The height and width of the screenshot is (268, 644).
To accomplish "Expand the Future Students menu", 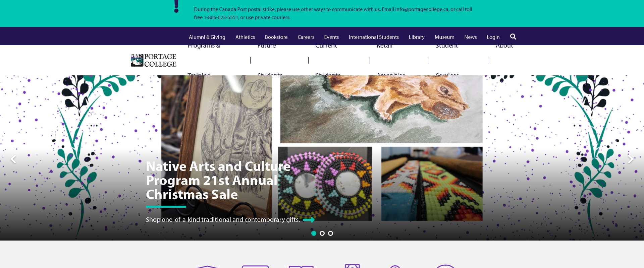I will tap(270, 60).
